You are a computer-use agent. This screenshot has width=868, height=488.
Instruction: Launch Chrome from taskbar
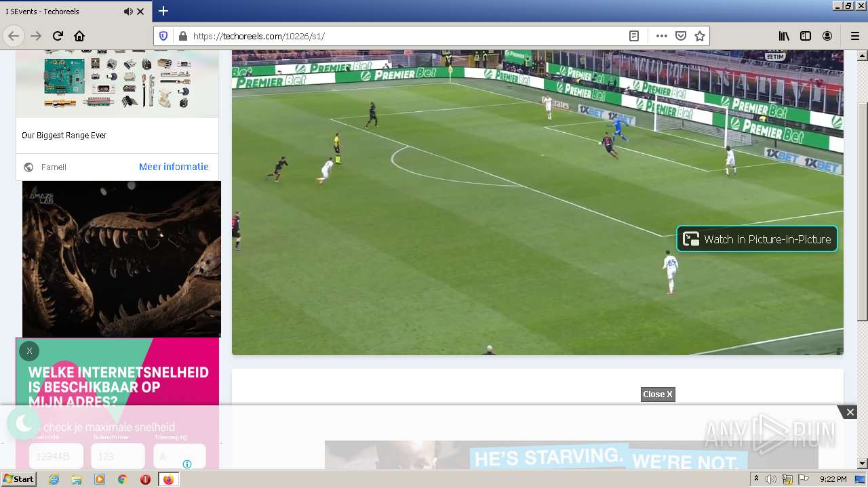[123, 479]
